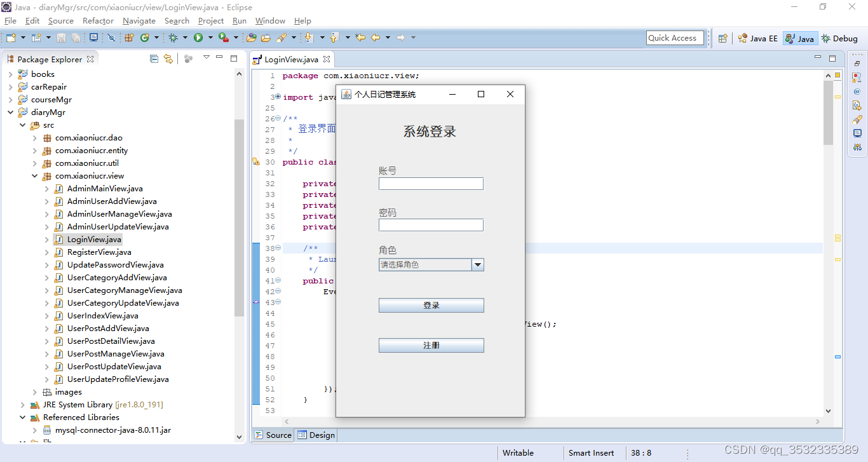
Task: Toggle the Skip All Breakpoints icon
Action: coord(111,38)
